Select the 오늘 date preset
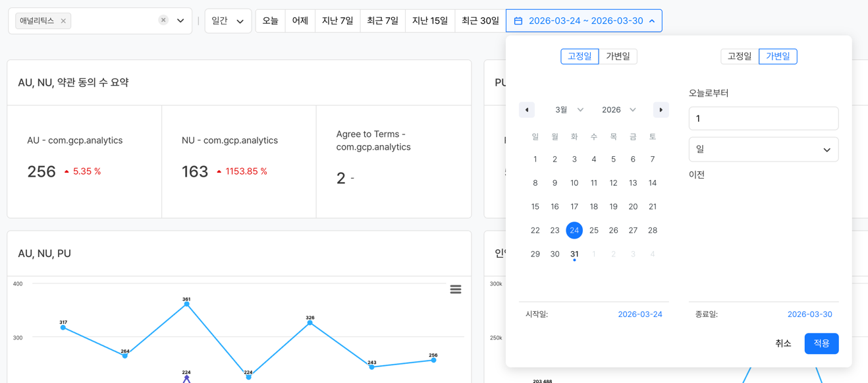 coord(270,21)
